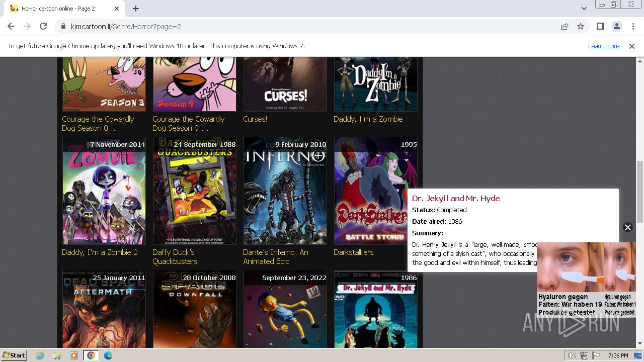Image resolution: width=644 pixels, height=362 pixels.
Task: Click the Darkstalkers title link
Action: pyautogui.click(x=354, y=252)
